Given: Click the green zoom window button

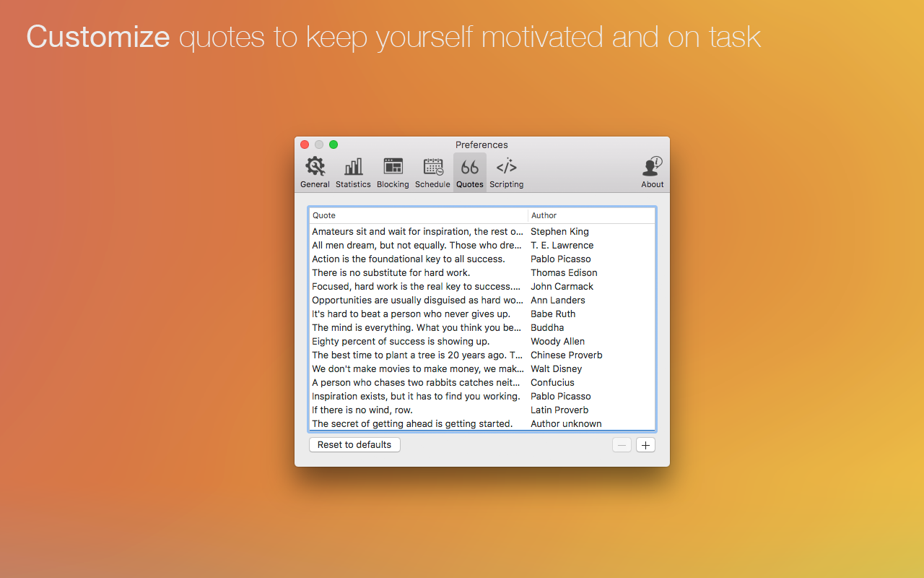Looking at the screenshot, I should click(x=334, y=144).
